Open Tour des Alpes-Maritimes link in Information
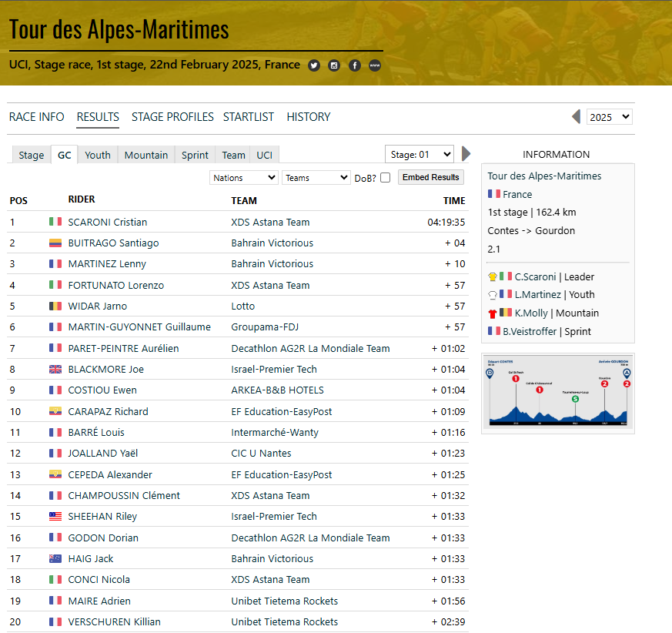 pyautogui.click(x=544, y=176)
